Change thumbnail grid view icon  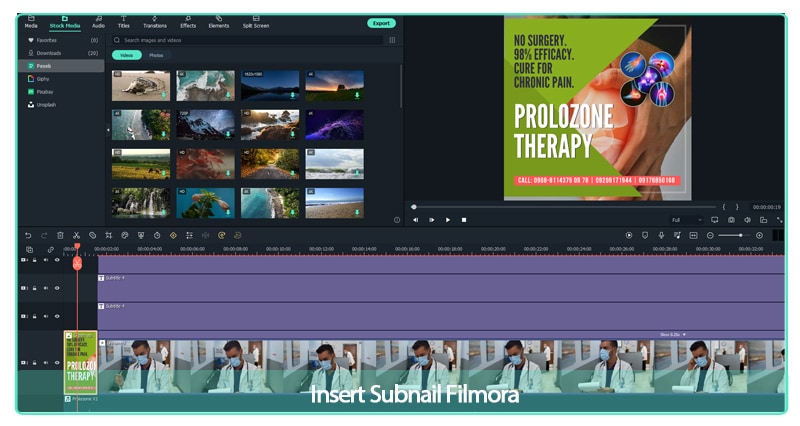pos(392,40)
